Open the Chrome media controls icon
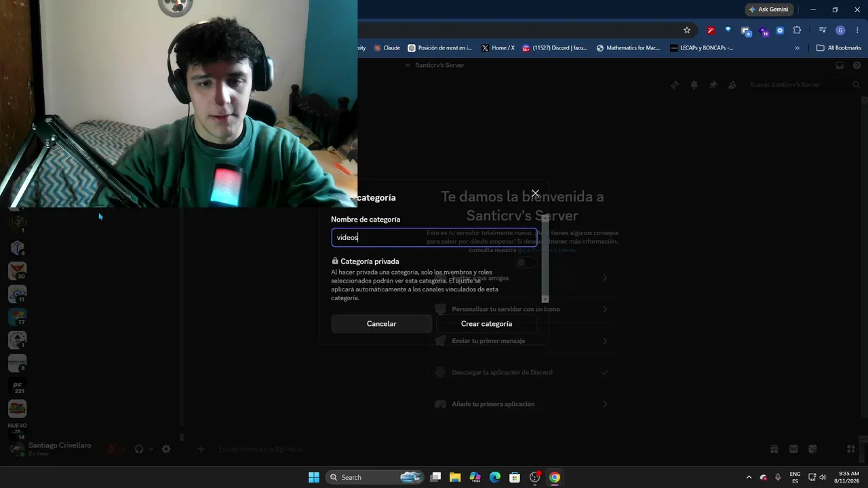Screen dimensions: 868x488 click(823, 30)
